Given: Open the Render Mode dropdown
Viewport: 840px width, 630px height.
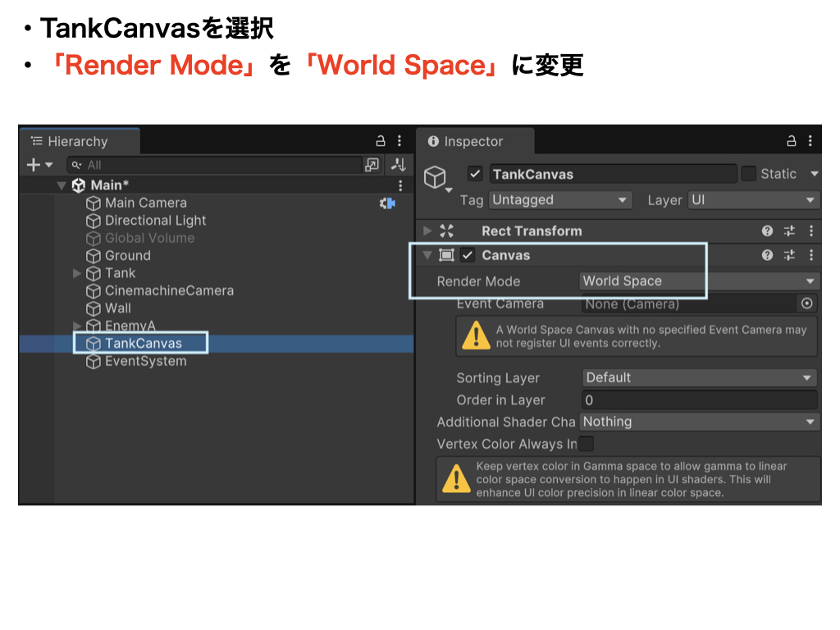Looking at the screenshot, I should click(699, 281).
